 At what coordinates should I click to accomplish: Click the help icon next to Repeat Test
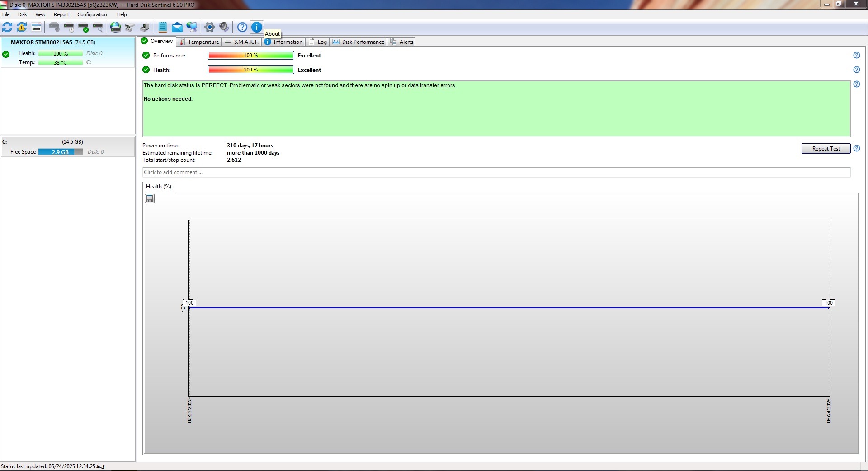856,148
